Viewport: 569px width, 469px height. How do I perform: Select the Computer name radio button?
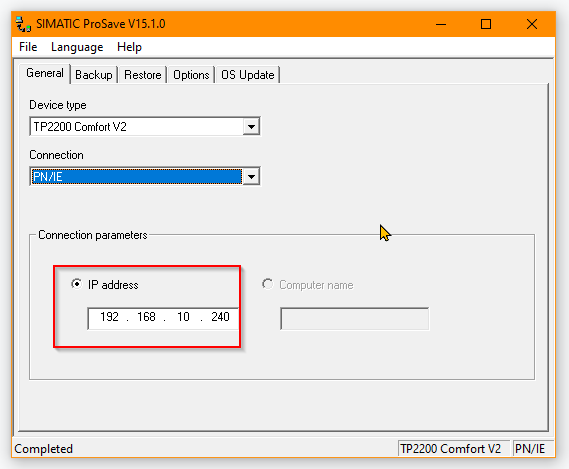[x=267, y=284]
